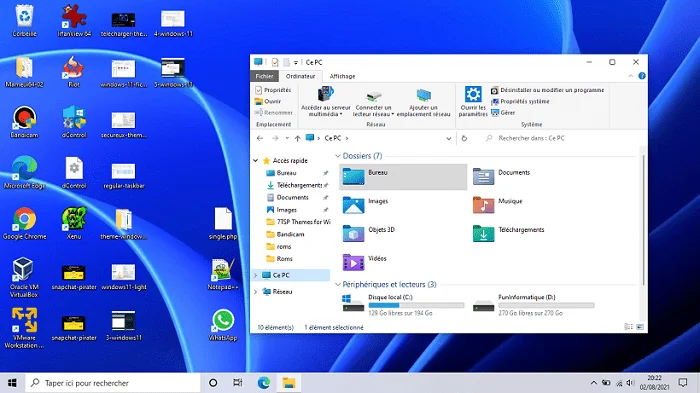Image resolution: width=700 pixels, height=393 pixels.
Task: Open recent locations dropdown arrow
Action: [x=287, y=138]
